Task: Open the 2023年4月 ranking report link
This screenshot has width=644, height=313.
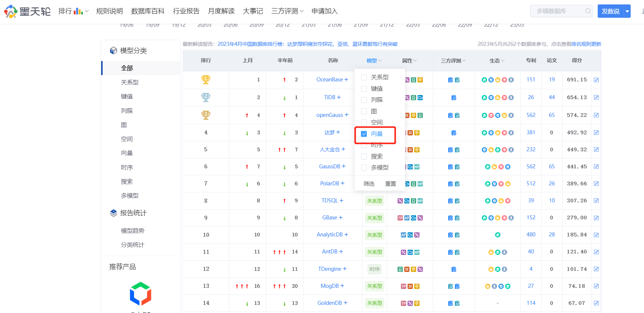Action: coord(308,44)
